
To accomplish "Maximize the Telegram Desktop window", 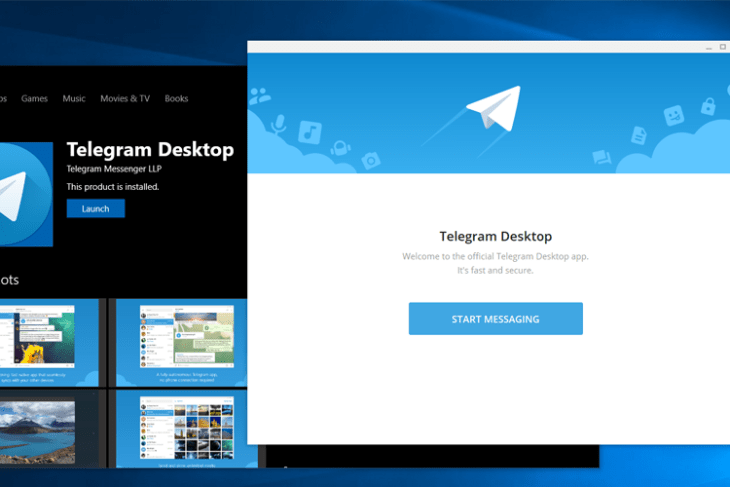I will click(723, 47).
